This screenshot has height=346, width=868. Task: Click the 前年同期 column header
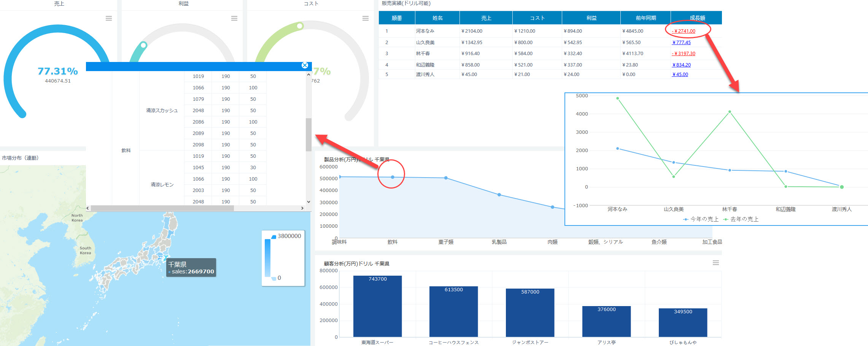(645, 18)
